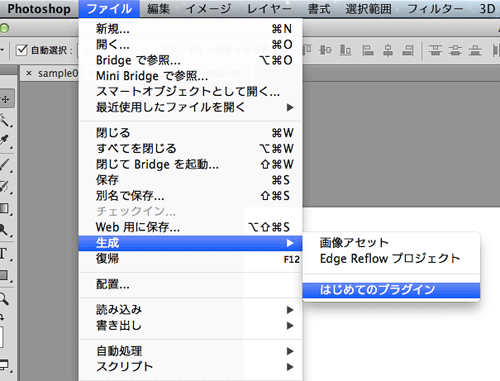Expand the スクリプト submenu arrow
This screenshot has height=381, width=500.
coord(290,367)
